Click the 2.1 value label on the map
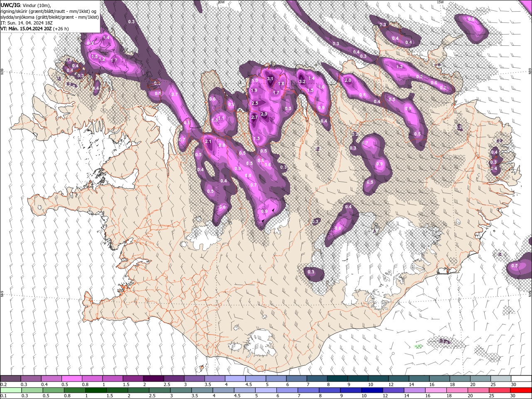532x399 pixels. point(209,141)
